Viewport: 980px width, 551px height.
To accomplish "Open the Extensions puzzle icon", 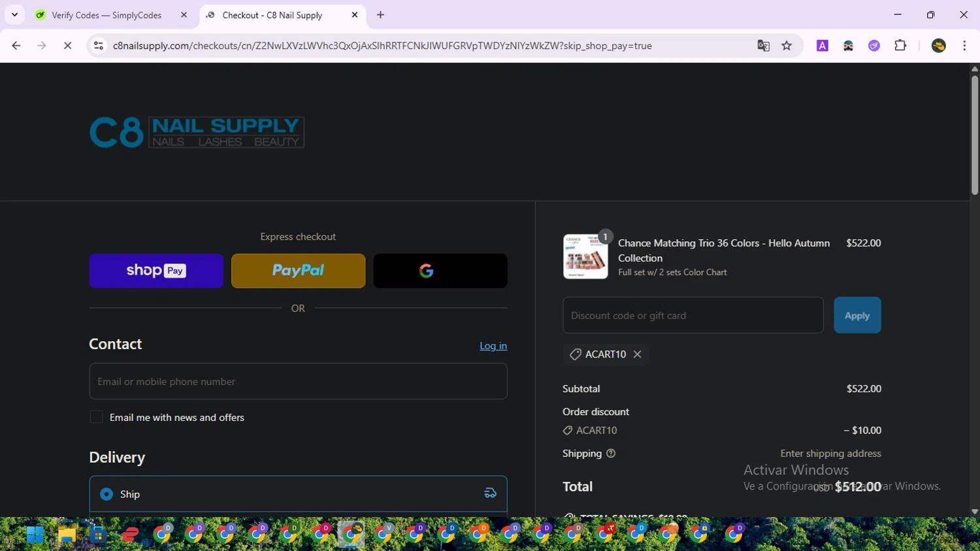I will [x=900, y=46].
